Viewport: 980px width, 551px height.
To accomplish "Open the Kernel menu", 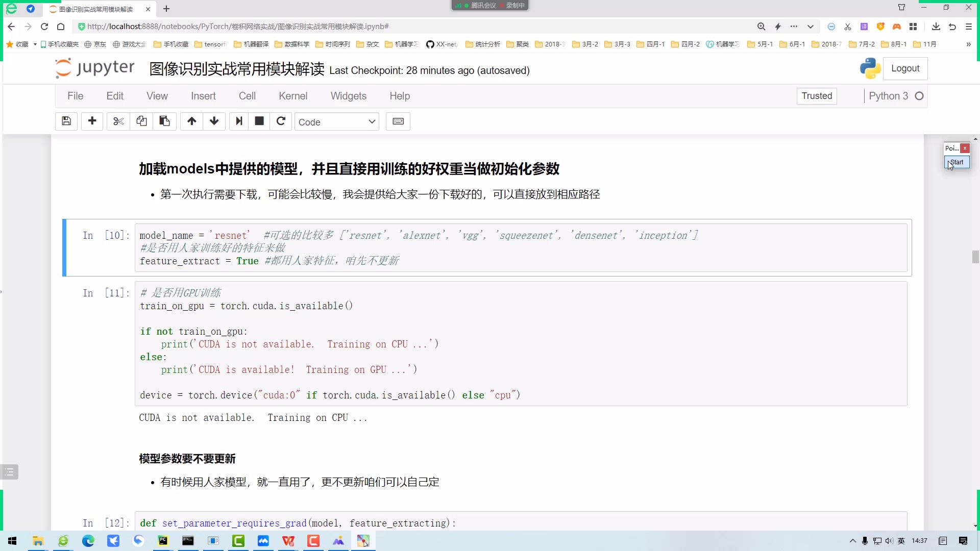I will pos(292,96).
